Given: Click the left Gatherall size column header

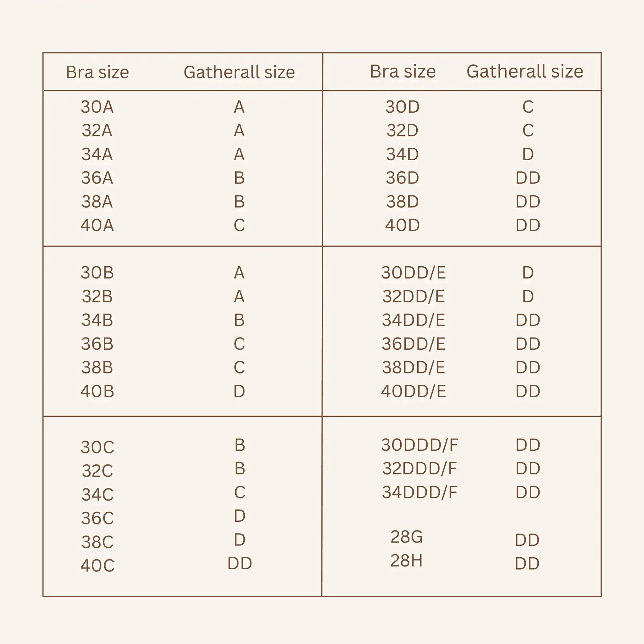Looking at the screenshot, I should 239,72.
